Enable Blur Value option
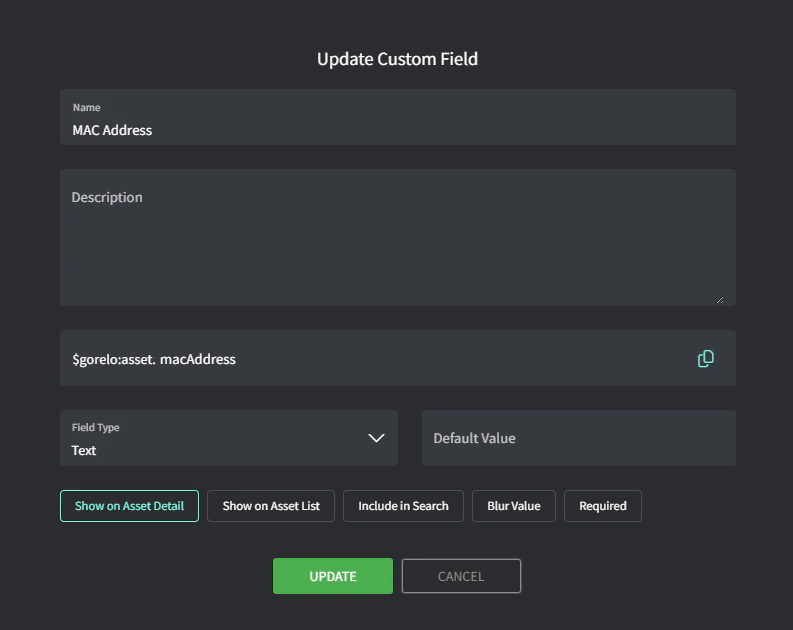 click(x=514, y=506)
